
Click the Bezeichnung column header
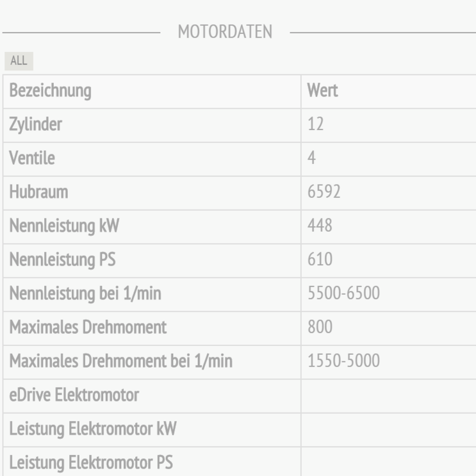50,91
